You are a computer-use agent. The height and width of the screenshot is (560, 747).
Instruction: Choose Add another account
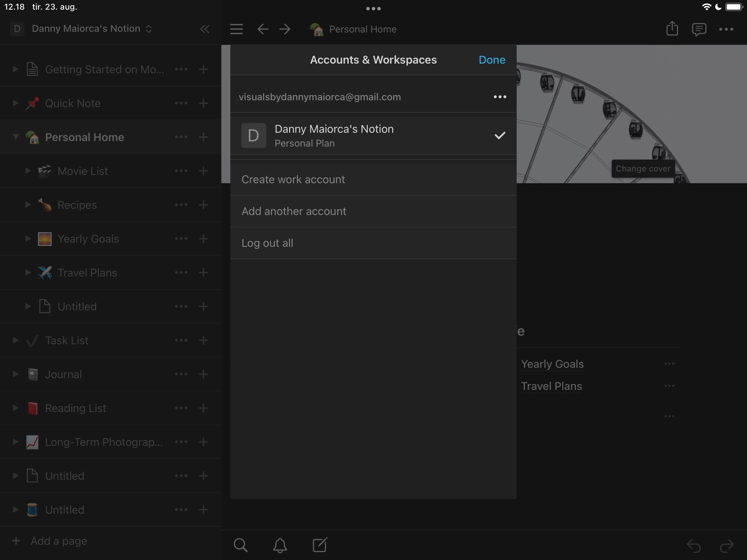[x=373, y=211]
